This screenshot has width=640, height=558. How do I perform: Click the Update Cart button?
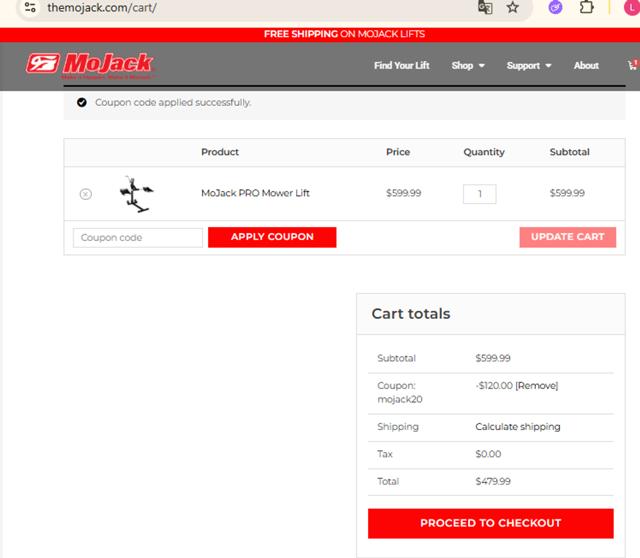coord(568,237)
